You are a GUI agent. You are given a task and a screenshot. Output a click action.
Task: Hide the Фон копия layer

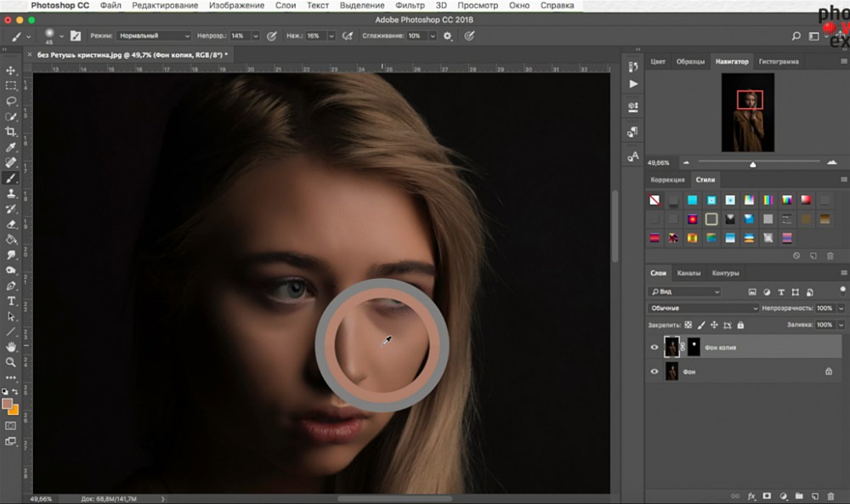click(x=654, y=348)
